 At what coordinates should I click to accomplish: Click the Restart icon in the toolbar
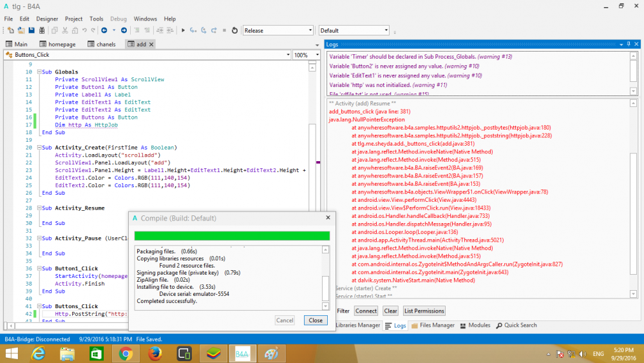pos(234,30)
